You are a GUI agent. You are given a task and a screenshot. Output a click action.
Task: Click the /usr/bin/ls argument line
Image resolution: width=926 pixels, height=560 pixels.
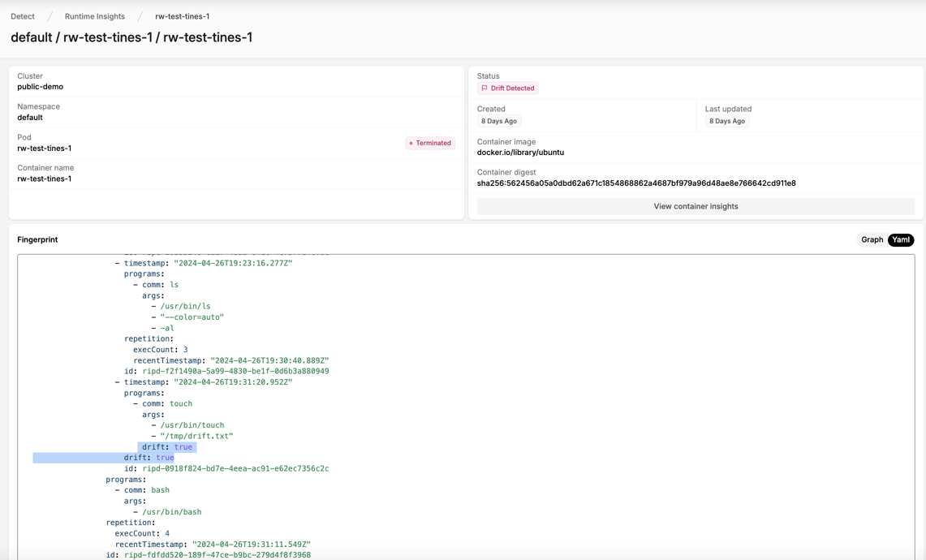tap(181, 307)
